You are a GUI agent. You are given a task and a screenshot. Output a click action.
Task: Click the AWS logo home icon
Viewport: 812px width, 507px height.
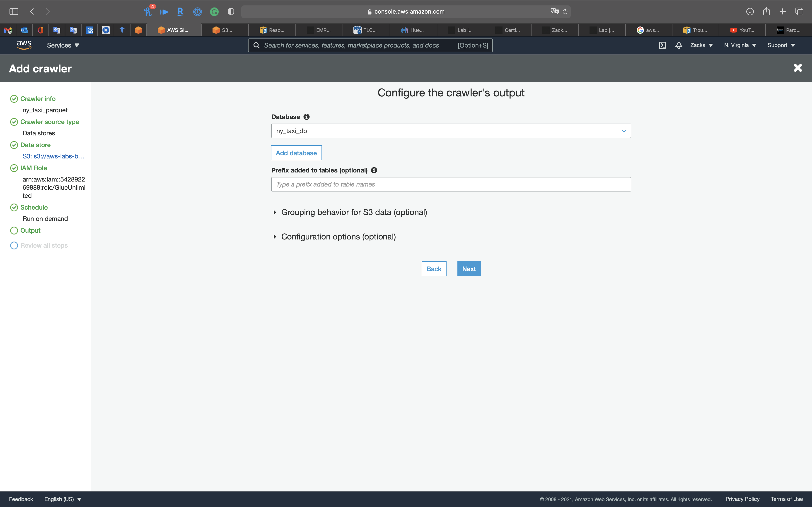click(x=24, y=45)
